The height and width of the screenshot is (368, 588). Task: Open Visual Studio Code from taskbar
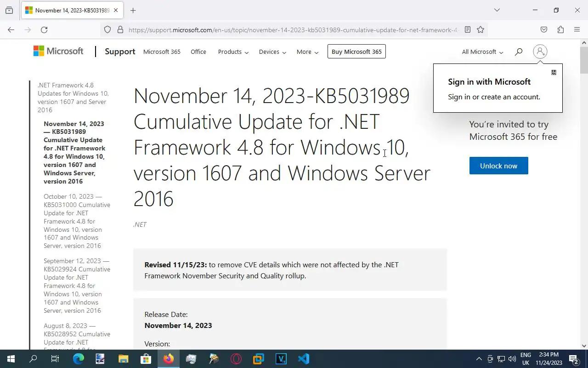304,359
